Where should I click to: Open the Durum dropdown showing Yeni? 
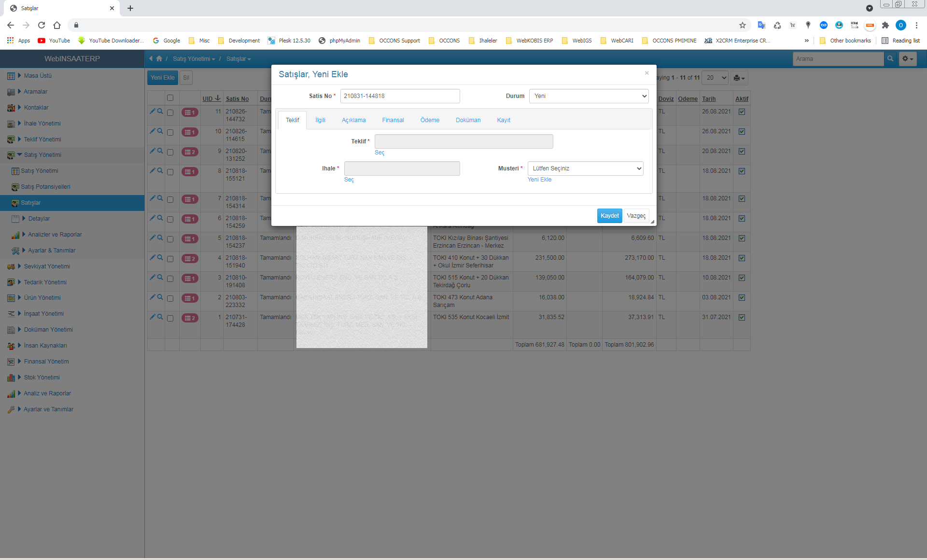(x=589, y=96)
